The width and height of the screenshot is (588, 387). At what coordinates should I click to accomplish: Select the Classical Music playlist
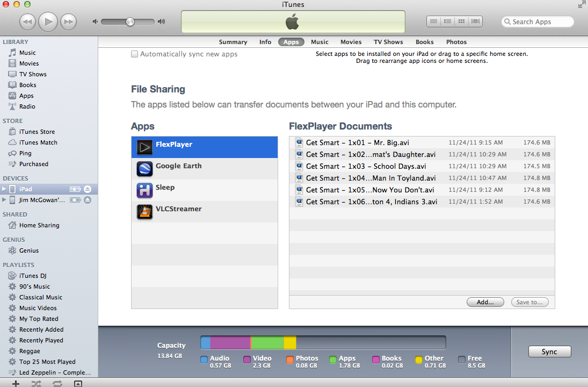click(49, 297)
